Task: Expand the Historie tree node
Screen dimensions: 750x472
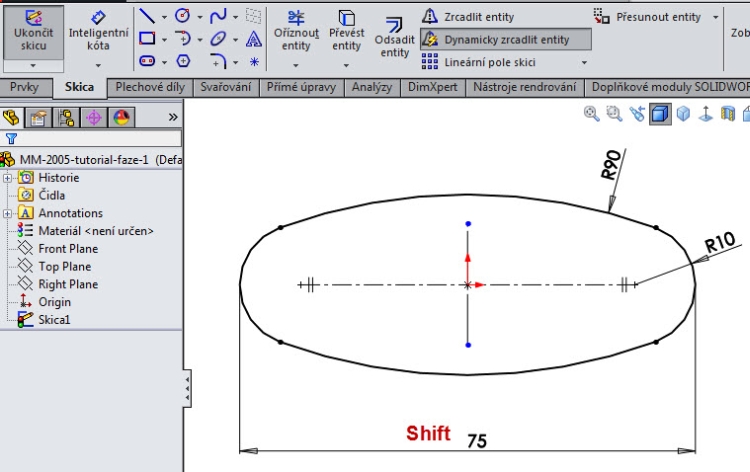Action: pyautogui.click(x=7, y=178)
